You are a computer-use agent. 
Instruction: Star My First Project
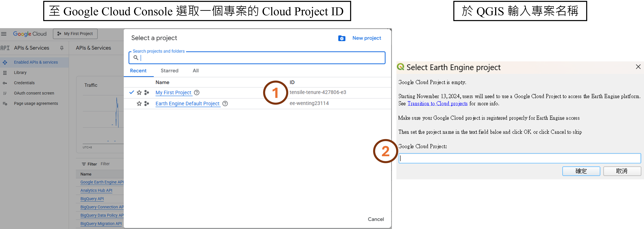pos(139,93)
